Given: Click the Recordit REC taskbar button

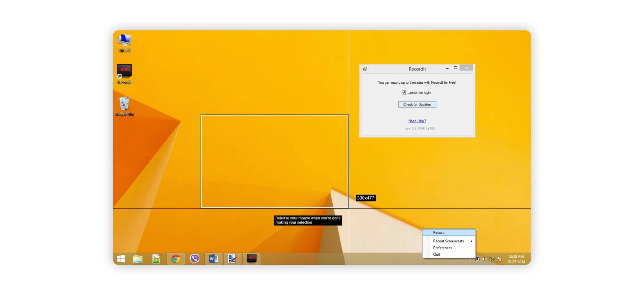Looking at the screenshot, I should pyautogui.click(x=251, y=258).
